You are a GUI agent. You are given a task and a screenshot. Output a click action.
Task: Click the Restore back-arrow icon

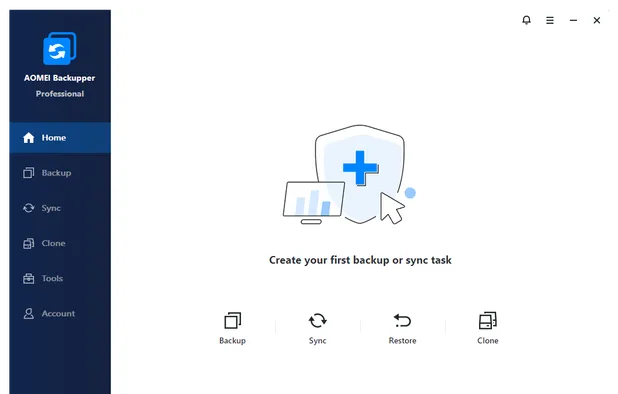coord(402,321)
